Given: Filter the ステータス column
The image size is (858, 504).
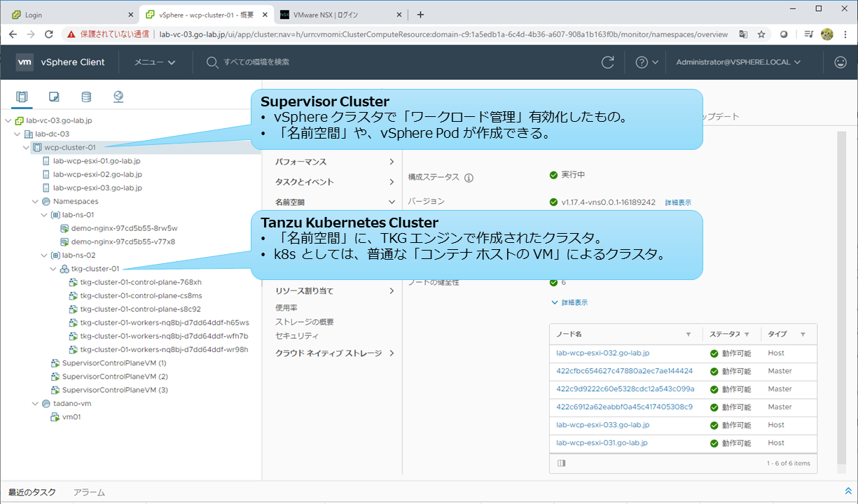Looking at the screenshot, I should click(x=747, y=335).
